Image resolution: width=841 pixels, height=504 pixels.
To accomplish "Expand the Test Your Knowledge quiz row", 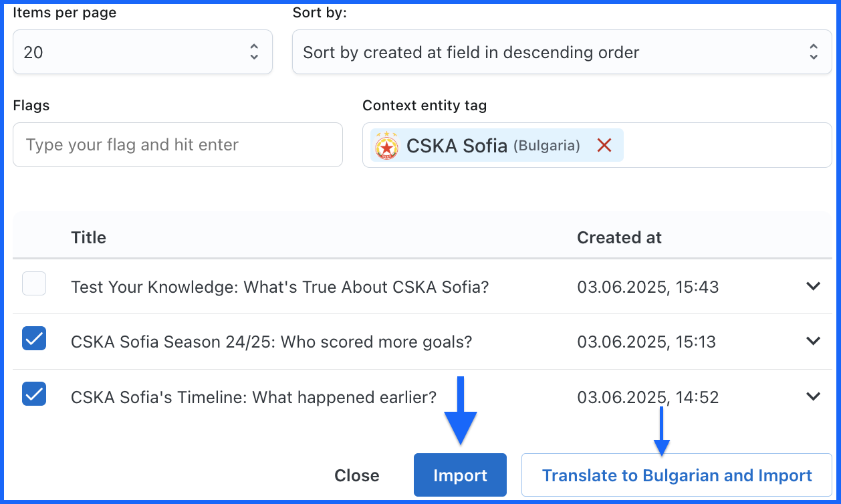I will [813, 286].
